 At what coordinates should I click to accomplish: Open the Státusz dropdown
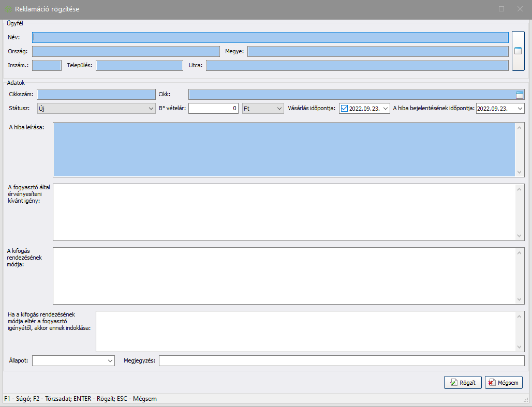[151, 108]
